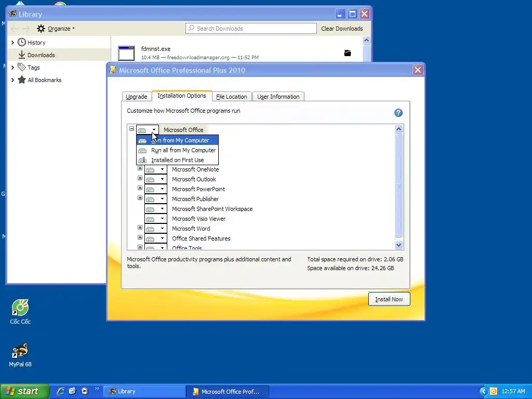Close the Office setup dialog

pyautogui.click(x=418, y=70)
